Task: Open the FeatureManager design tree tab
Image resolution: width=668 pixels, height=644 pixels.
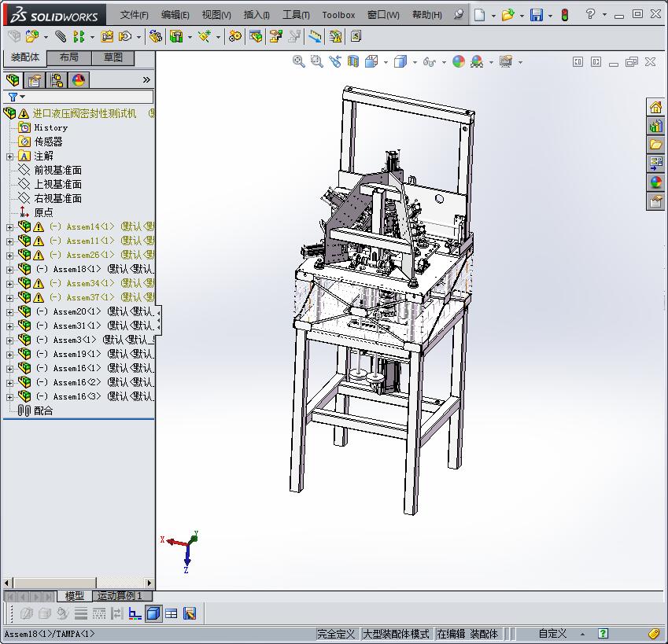Action: [13, 80]
